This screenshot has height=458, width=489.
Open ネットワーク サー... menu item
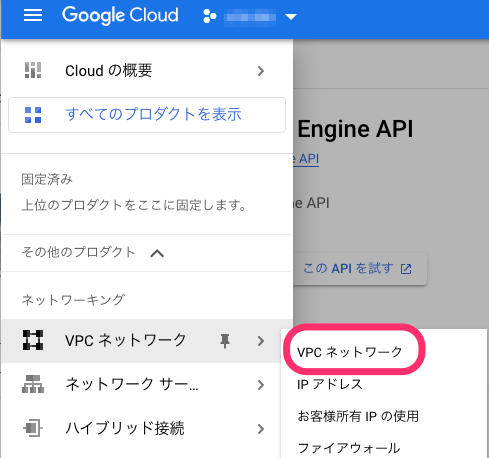pyautogui.click(x=147, y=384)
